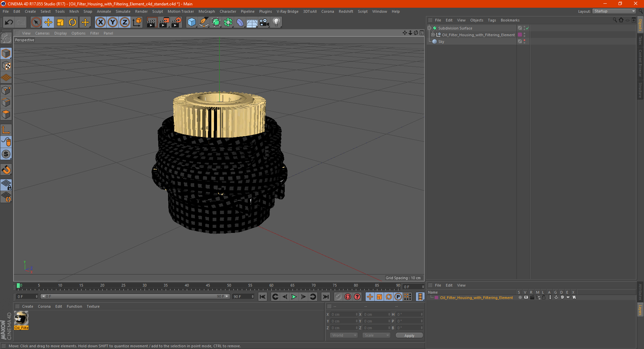
Task: Toggle the Y axis lock
Action: (113, 22)
